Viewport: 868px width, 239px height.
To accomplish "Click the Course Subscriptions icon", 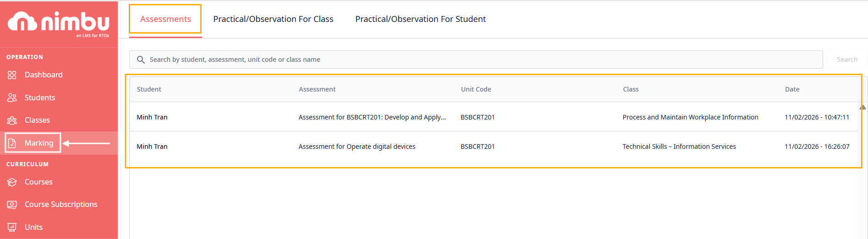I will (12, 205).
